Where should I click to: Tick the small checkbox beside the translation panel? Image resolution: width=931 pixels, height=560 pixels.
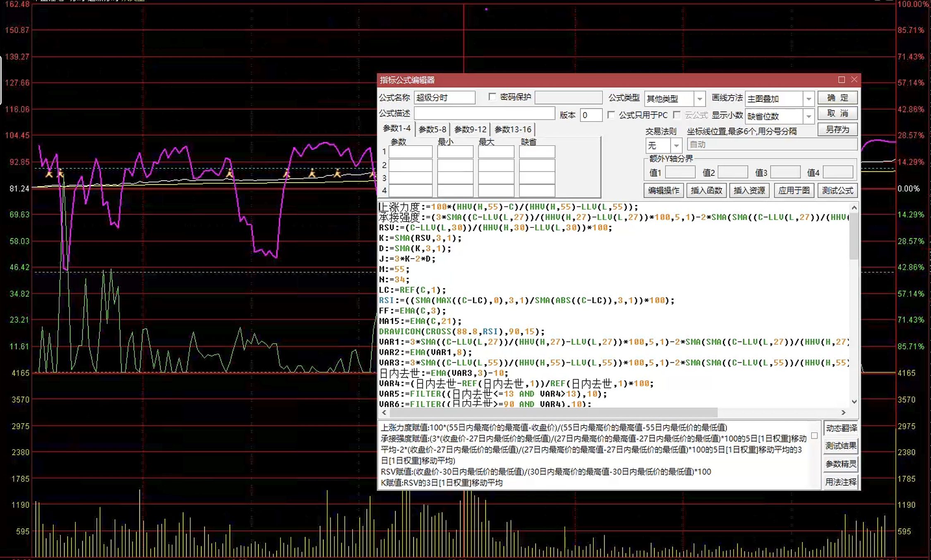click(814, 436)
